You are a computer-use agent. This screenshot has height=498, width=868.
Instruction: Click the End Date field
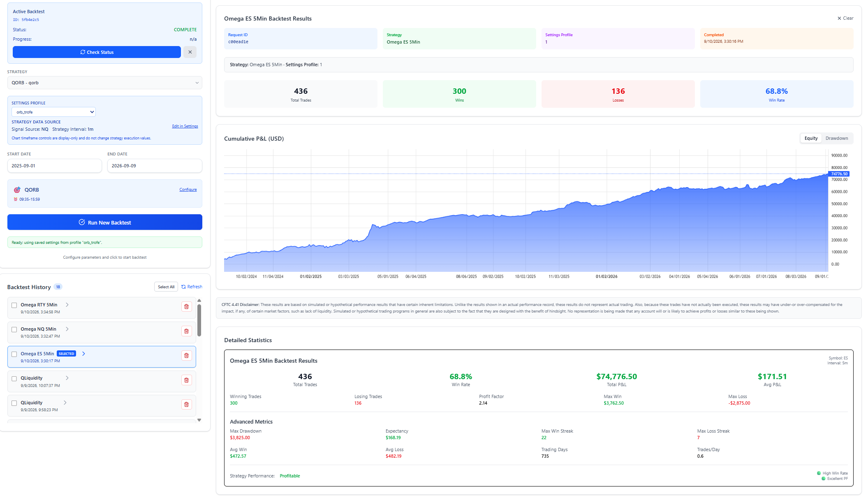point(155,166)
